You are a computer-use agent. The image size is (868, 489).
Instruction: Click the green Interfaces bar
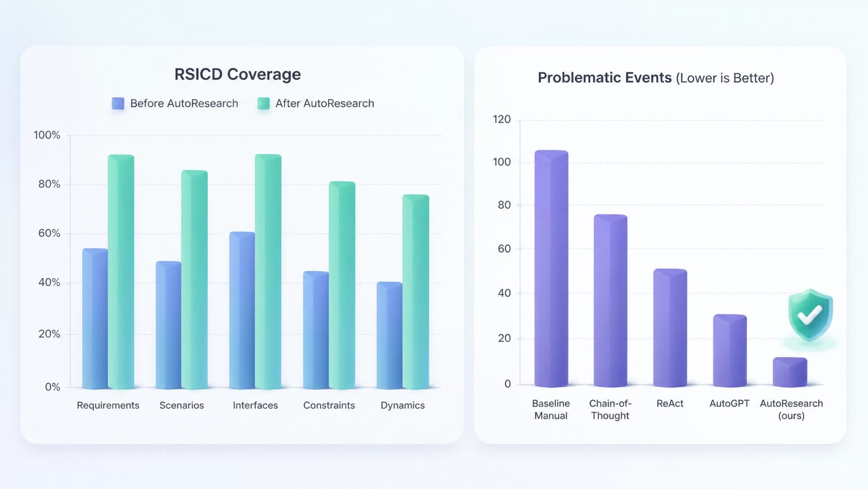[268, 272]
